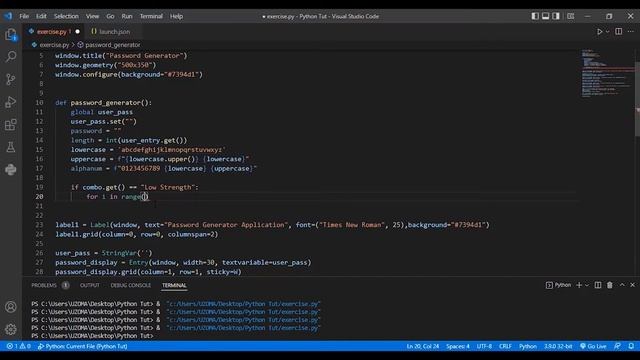
Task: Change encoding via UTF-8 status item
Action: pos(484,346)
